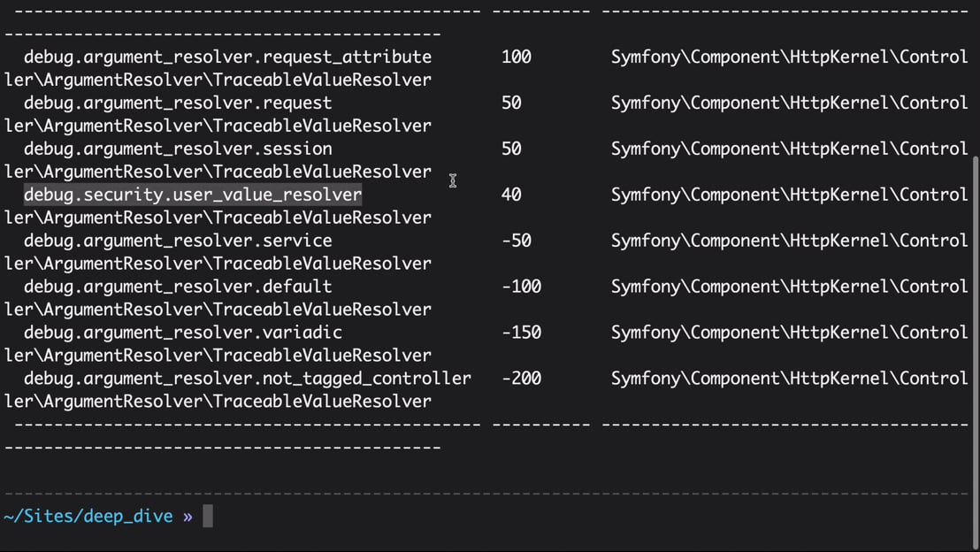The width and height of the screenshot is (980, 552).
Task: Click the ~/Sites/deep_dive prompt path
Action: [x=88, y=516]
